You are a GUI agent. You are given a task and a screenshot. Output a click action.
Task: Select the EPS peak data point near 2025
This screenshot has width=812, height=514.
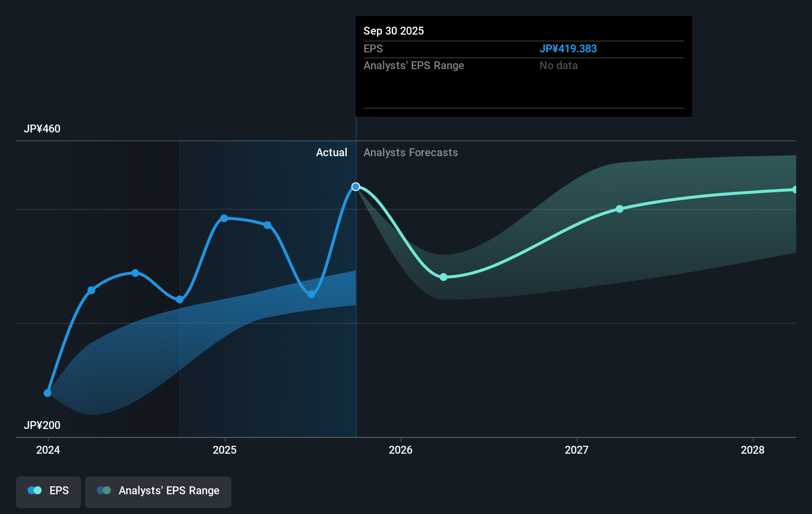(x=225, y=218)
